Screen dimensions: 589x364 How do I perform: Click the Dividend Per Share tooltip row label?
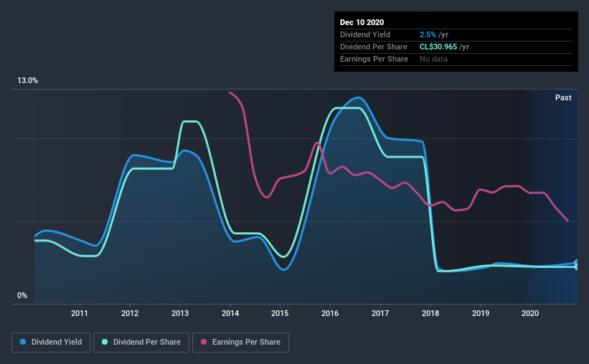[x=373, y=47]
